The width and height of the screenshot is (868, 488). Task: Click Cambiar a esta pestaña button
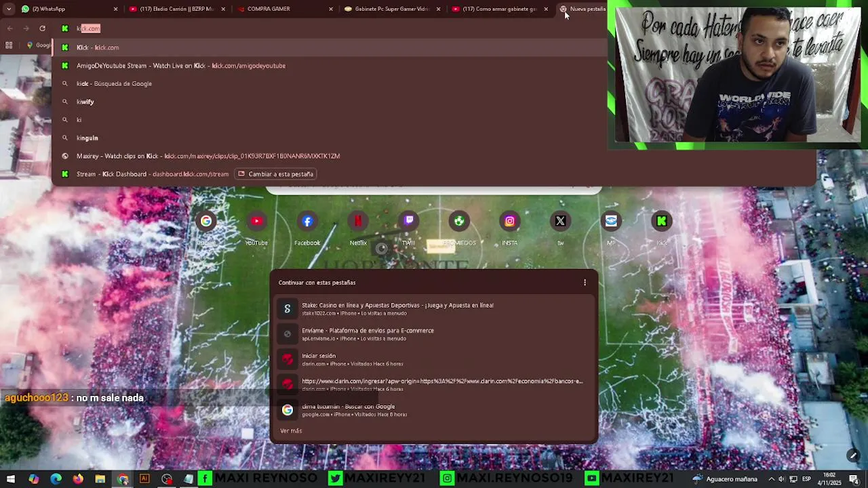point(275,174)
